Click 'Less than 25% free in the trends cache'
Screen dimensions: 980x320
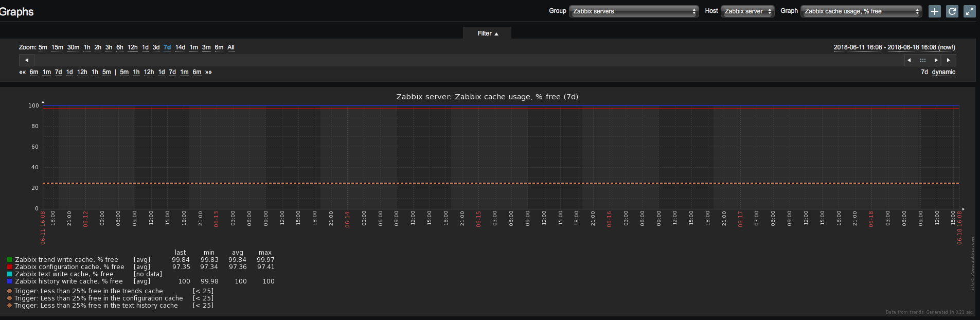click(101, 291)
